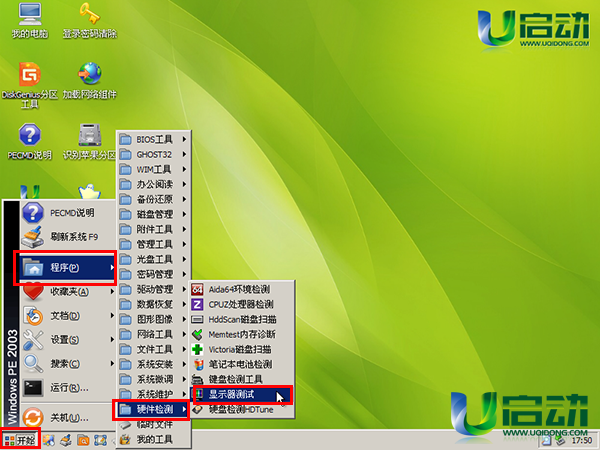Viewport: 600px width, 450px height.
Task: Click the 17:50 taskbar clock
Action: tap(582, 441)
